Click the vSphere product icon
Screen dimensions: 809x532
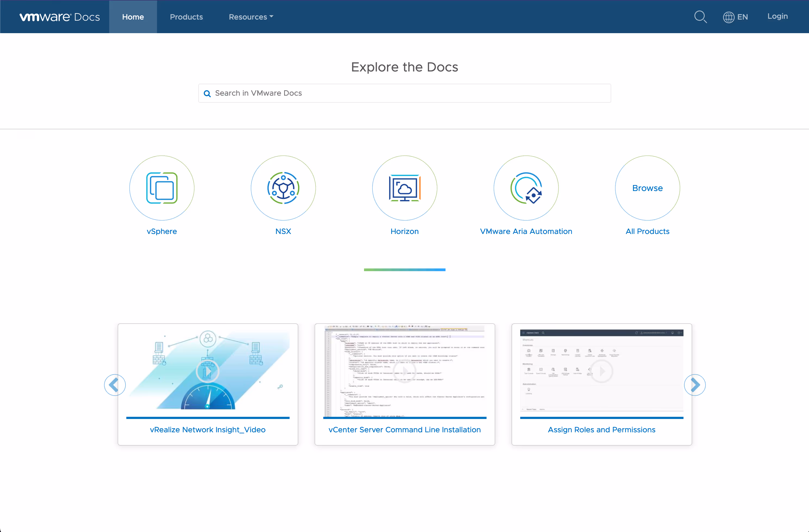coord(162,188)
